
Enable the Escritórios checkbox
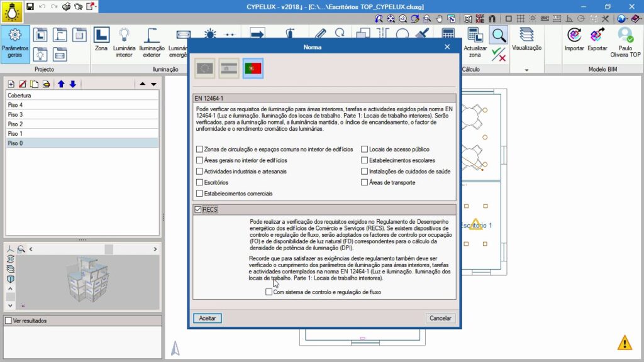pyautogui.click(x=199, y=182)
